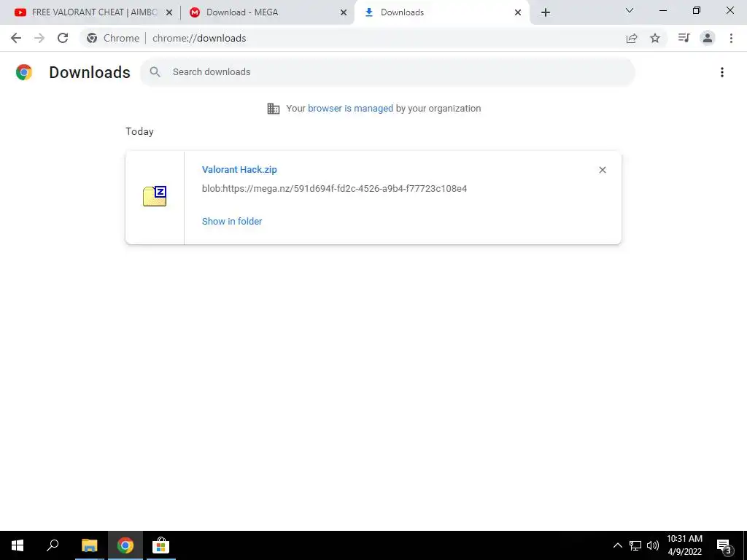
Task: Open the browser is managed link
Action: [351, 109]
